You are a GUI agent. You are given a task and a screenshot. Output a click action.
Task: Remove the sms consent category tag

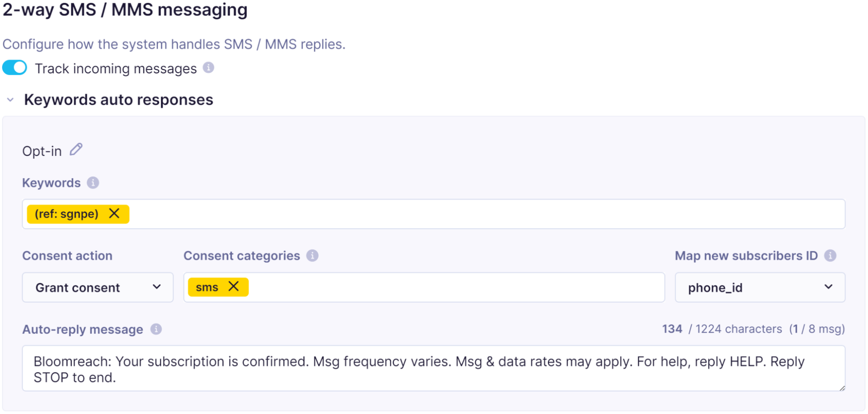click(x=234, y=286)
